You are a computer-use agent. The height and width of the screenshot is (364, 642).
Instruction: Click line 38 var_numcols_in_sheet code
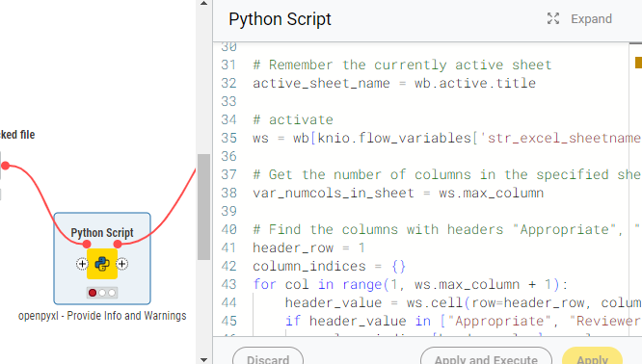click(x=398, y=193)
